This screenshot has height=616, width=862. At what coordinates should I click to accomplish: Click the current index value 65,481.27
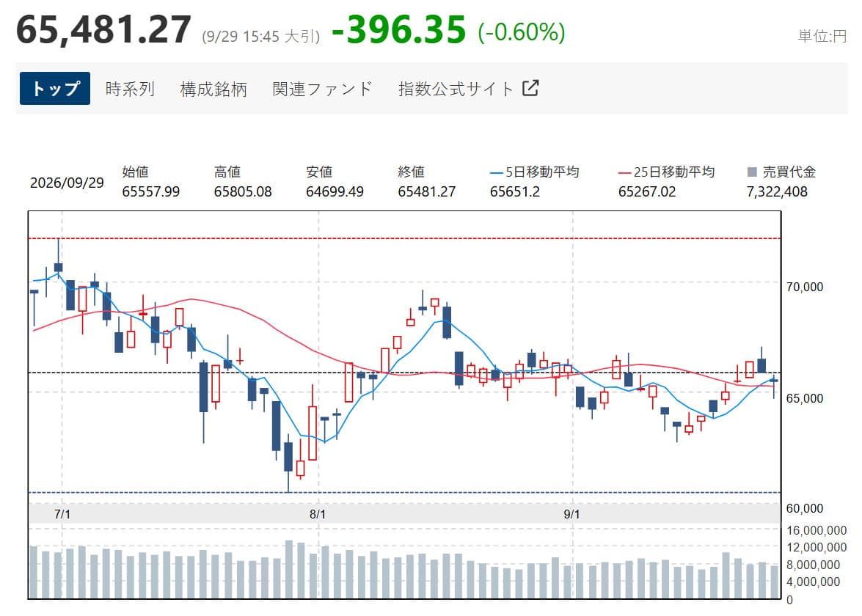pyautogui.click(x=104, y=29)
